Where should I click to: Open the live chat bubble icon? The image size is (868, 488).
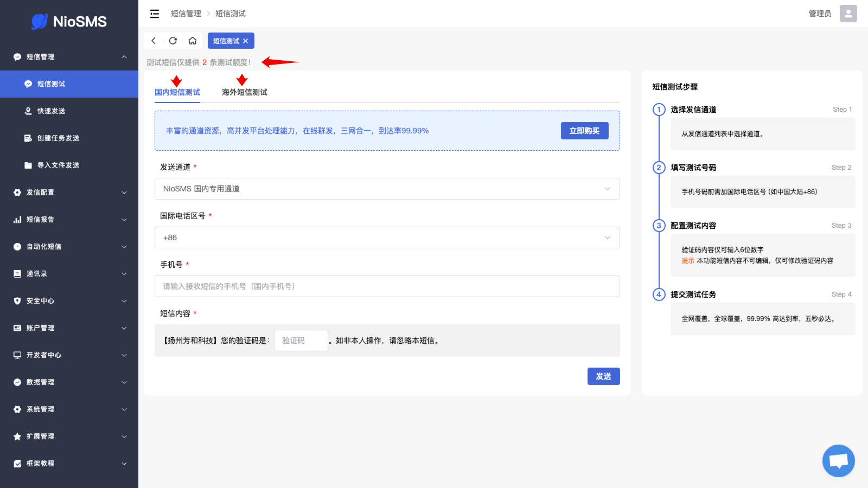click(839, 461)
